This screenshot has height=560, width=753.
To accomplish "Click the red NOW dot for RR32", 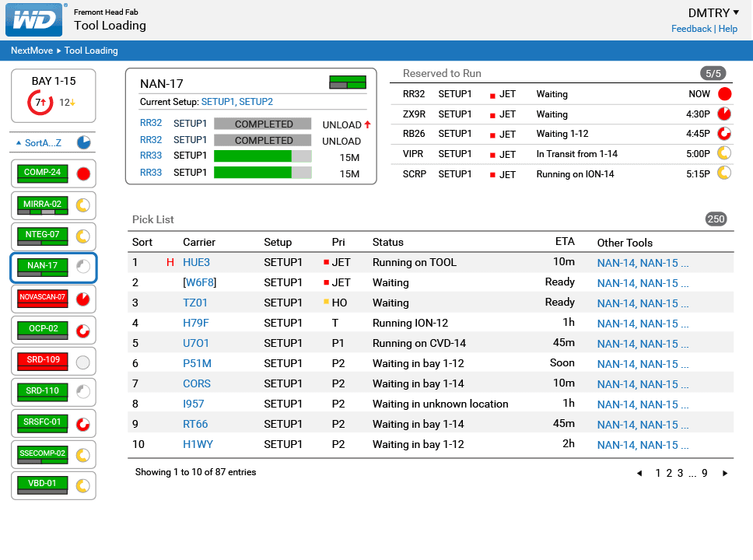I will 725,93.
